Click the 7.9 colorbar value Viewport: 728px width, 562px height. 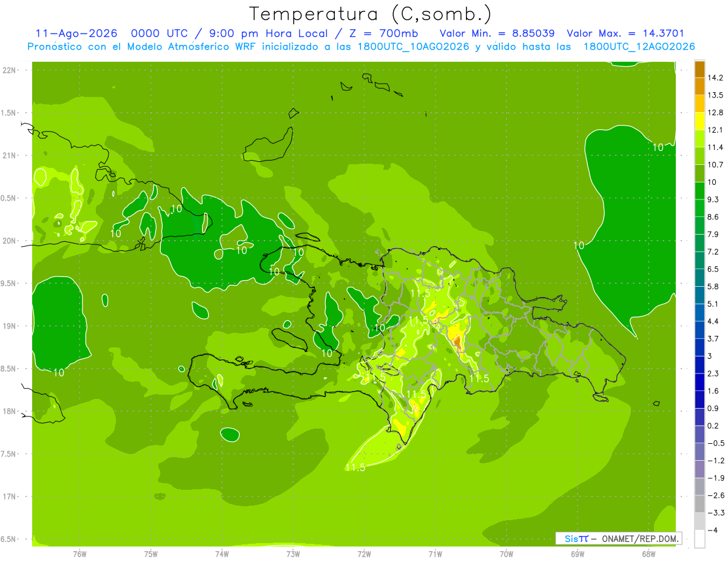pyautogui.click(x=713, y=234)
